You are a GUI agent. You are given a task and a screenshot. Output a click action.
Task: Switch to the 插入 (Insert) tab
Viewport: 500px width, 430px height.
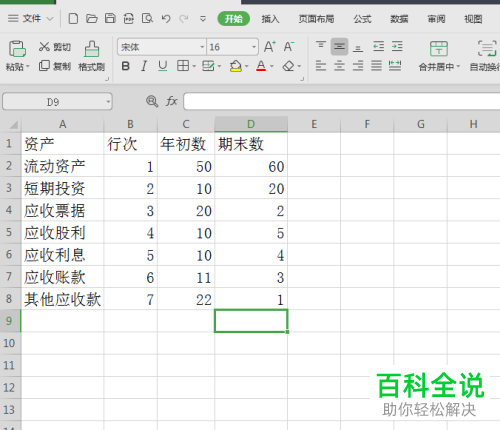pos(270,19)
